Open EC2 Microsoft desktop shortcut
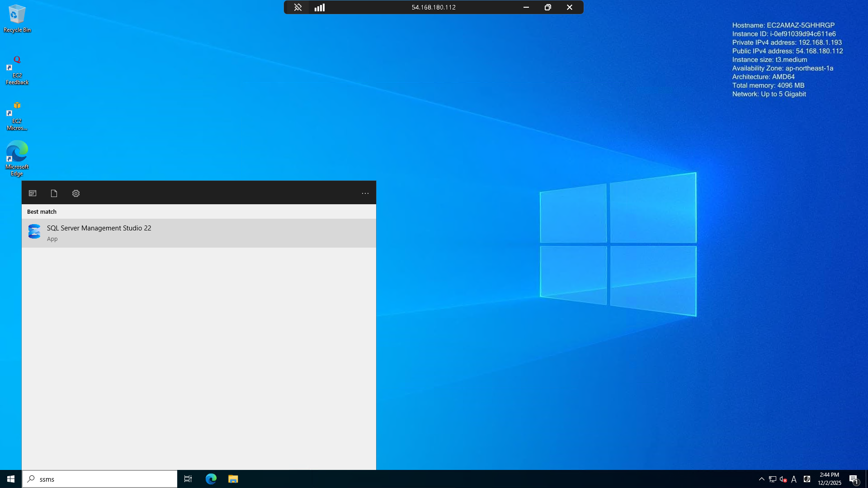The image size is (868, 488). pyautogui.click(x=17, y=115)
